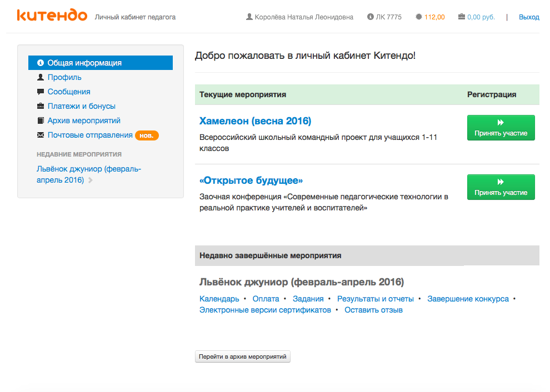This screenshot has height=392, width=550.
Task: Go to Сообщения
Action: [x=69, y=92]
